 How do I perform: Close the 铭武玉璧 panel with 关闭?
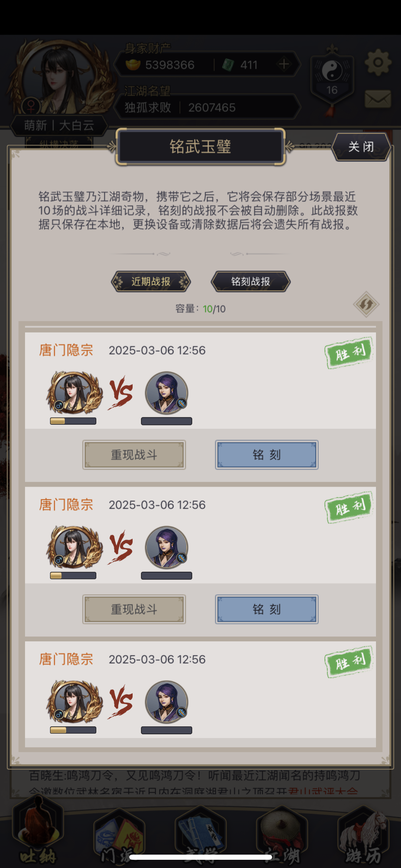[x=361, y=147]
